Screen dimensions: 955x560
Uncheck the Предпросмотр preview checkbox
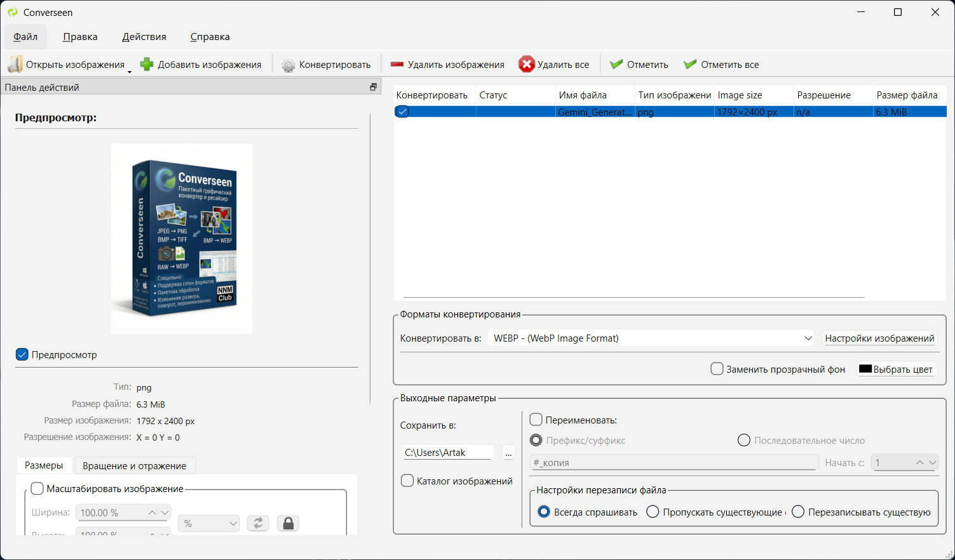[22, 354]
